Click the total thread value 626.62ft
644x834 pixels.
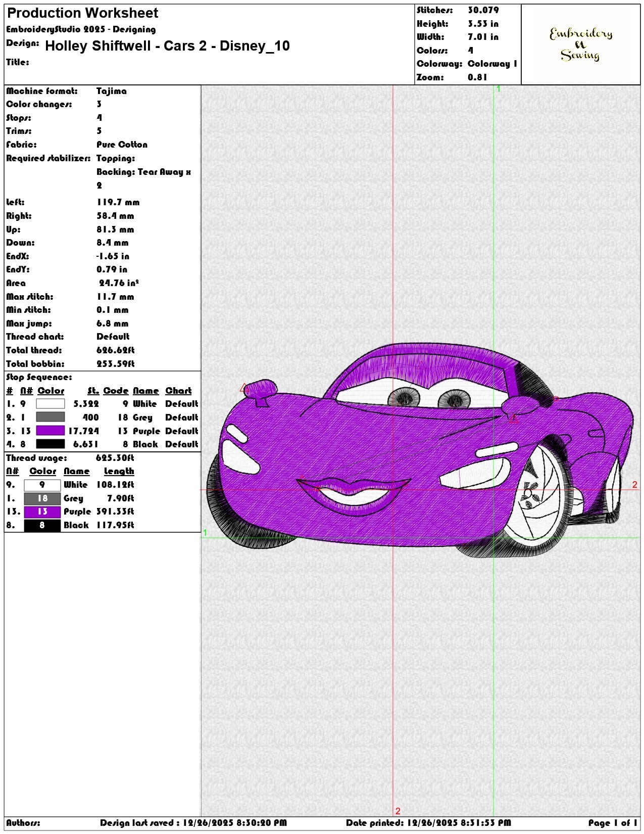[115, 350]
